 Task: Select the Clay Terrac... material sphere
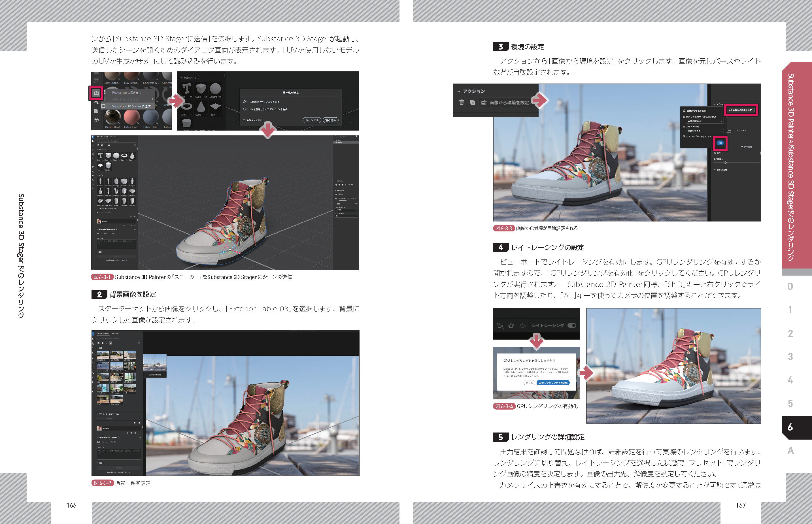pyautogui.click(x=131, y=76)
